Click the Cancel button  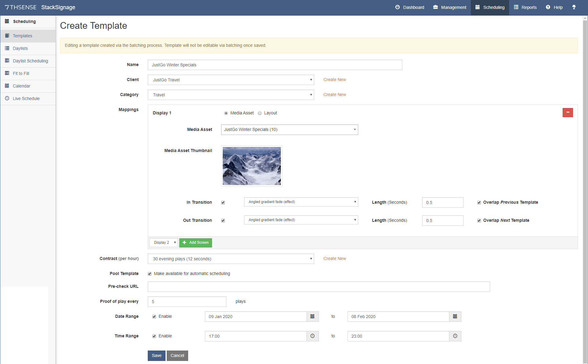pyautogui.click(x=177, y=356)
